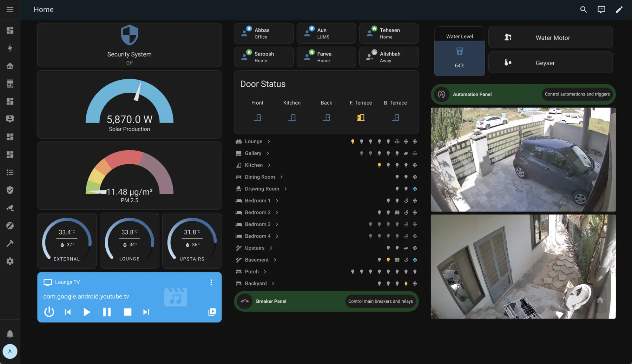
Task: Click the B. Terrace door icon
Action: click(x=395, y=117)
